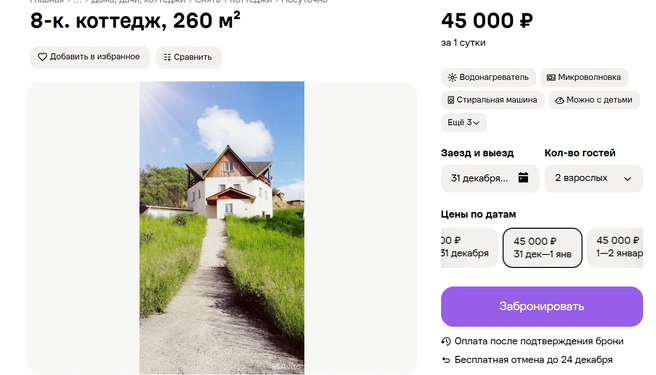Screen dimensions: 656x375
Task: Choose the 31 декабря price card
Action: (x=469, y=248)
